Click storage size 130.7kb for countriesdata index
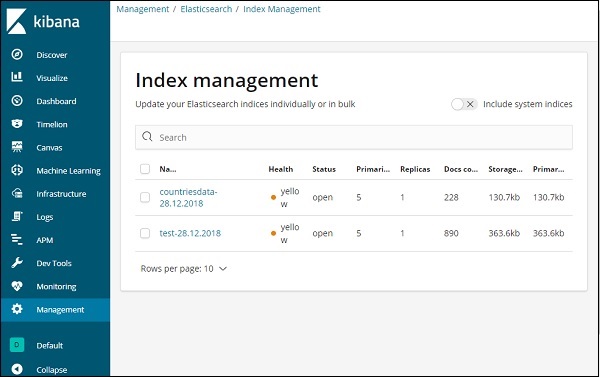Screen dimensions: 600x377 504,197
